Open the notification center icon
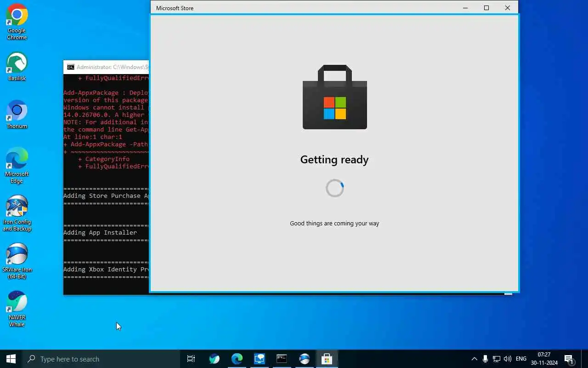 coord(569,359)
